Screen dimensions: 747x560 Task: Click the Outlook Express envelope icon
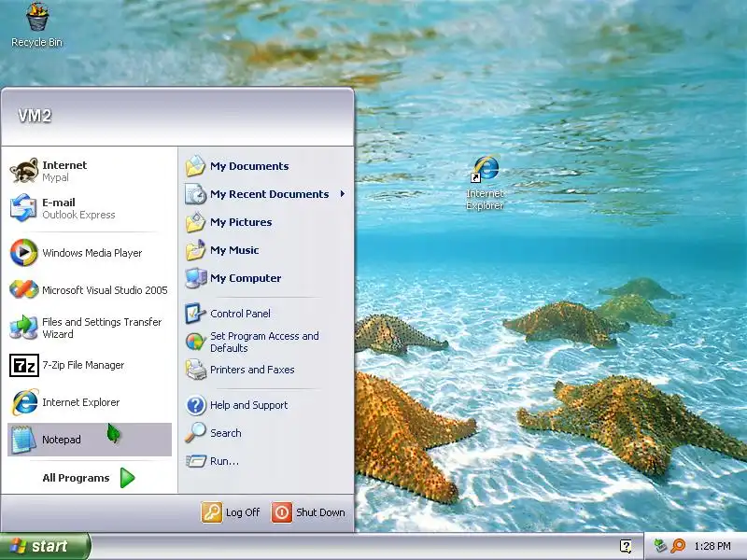click(x=23, y=207)
